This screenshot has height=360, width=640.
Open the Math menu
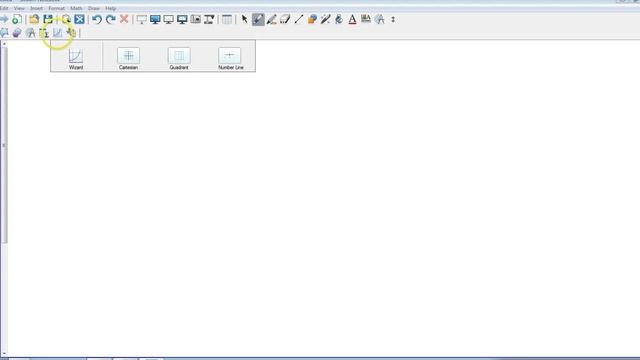[x=76, y=8]
